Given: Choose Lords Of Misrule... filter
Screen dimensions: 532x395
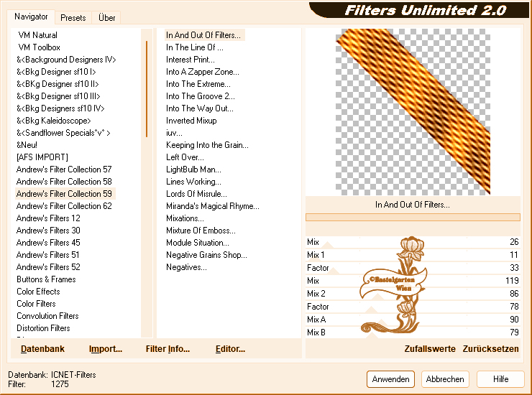Looking at the screenshot, I should coord(196,194).
